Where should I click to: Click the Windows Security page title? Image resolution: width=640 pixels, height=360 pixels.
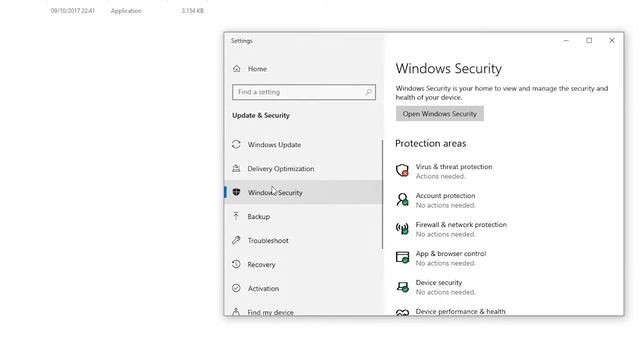449,69
